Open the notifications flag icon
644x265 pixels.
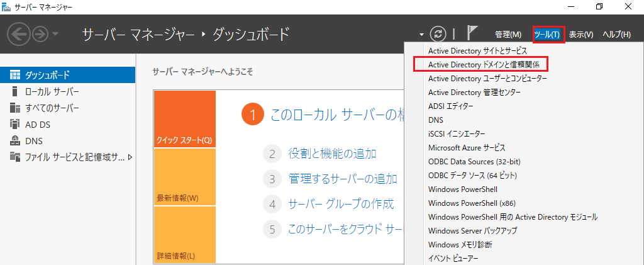[x=472, y=33]
